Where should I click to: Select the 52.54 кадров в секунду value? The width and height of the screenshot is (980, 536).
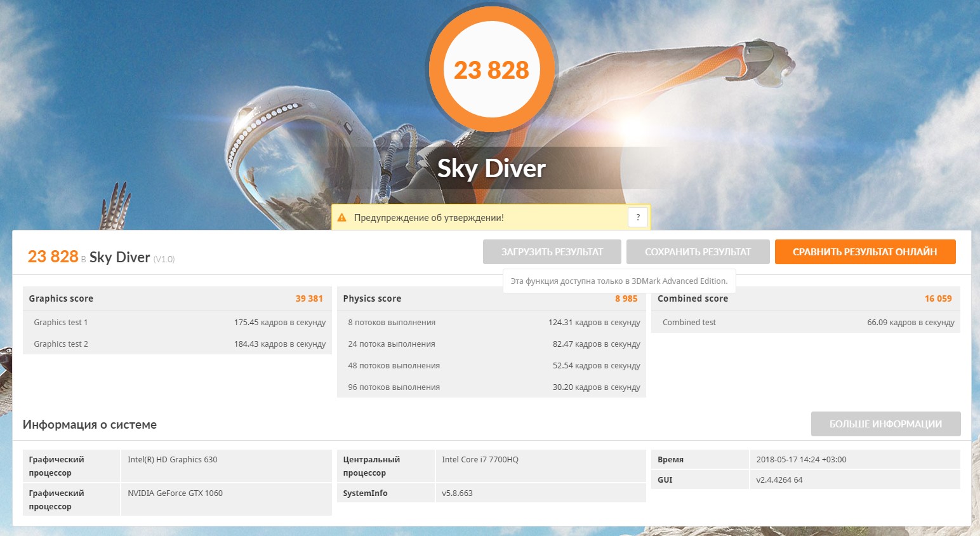pos(597,366)
